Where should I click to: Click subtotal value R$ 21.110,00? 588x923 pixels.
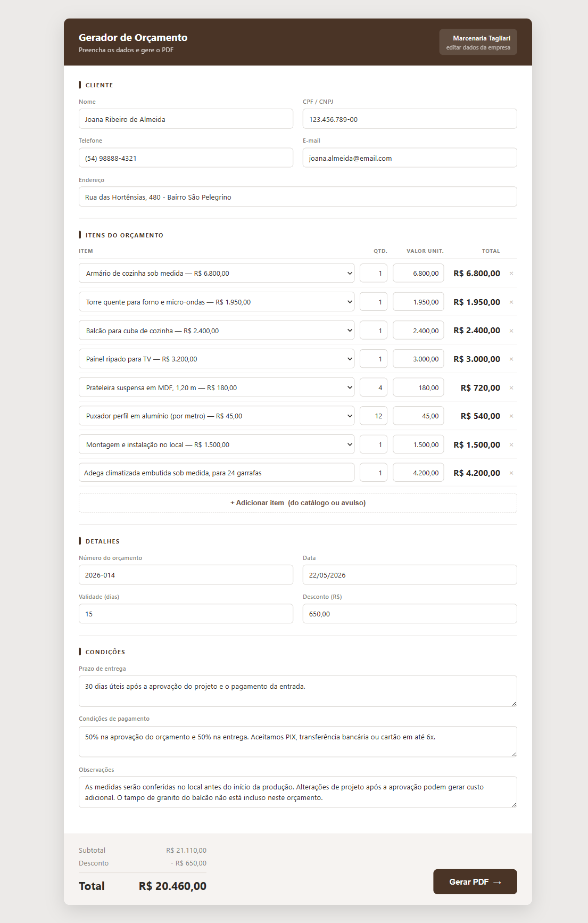coord(186,850)
